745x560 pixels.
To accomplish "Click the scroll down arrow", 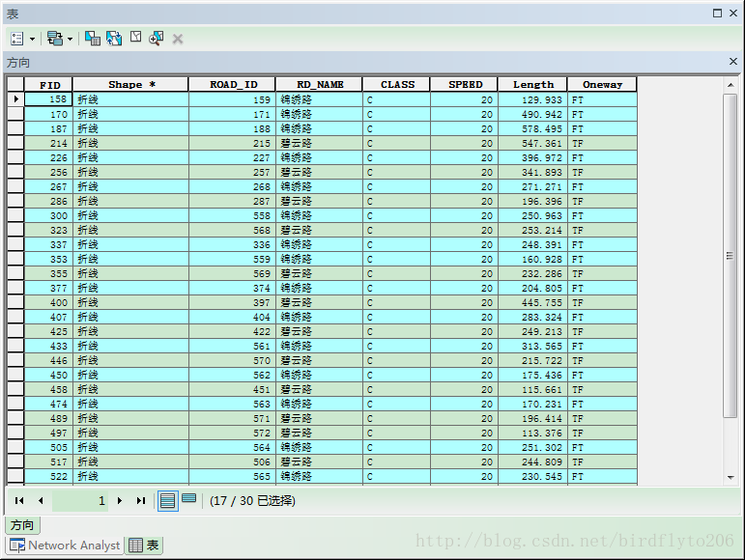I will click(x=731, y=477).
